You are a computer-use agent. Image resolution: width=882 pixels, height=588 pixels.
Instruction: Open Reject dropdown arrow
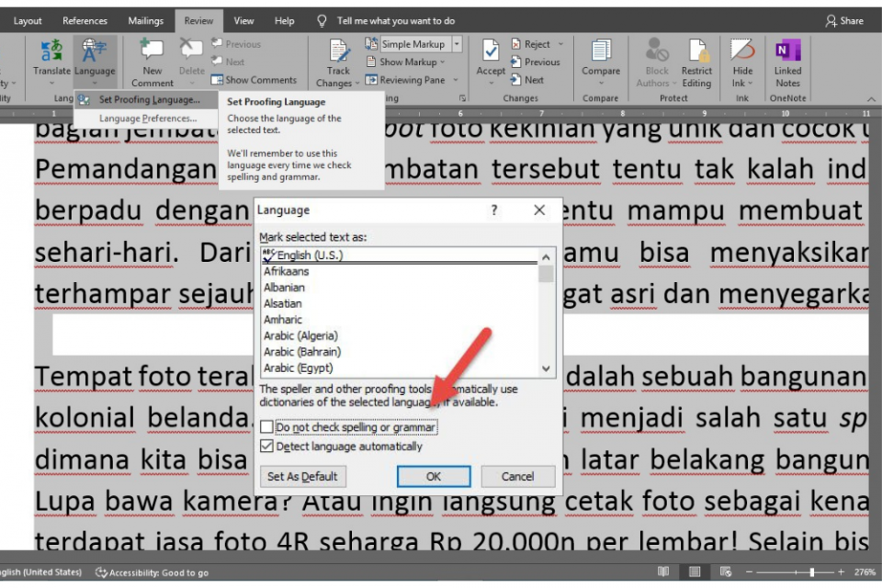560,44
